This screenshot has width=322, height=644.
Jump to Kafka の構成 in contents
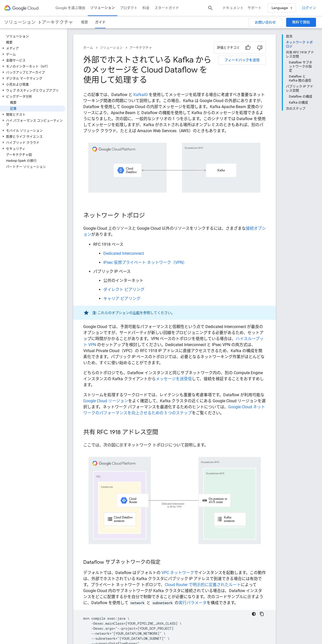point(298,103)
